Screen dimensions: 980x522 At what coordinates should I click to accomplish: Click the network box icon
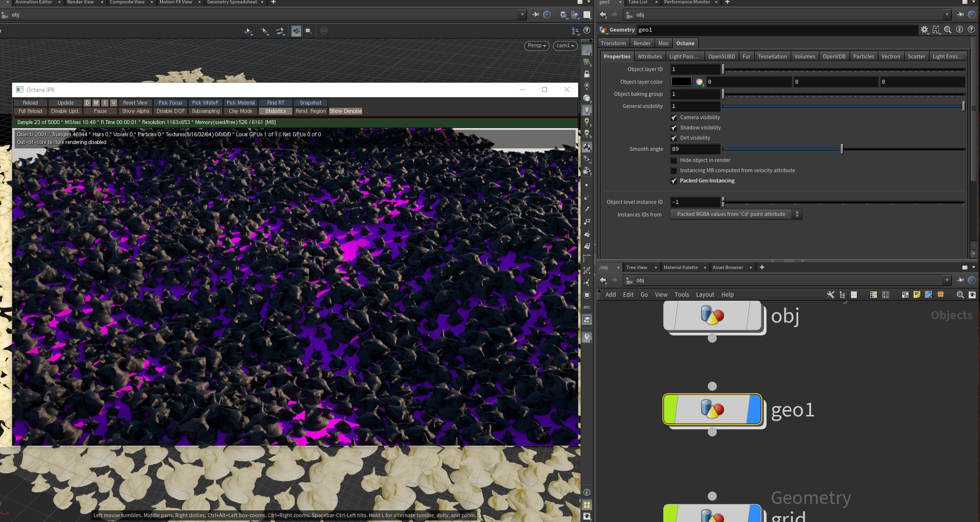click(905, 295)
